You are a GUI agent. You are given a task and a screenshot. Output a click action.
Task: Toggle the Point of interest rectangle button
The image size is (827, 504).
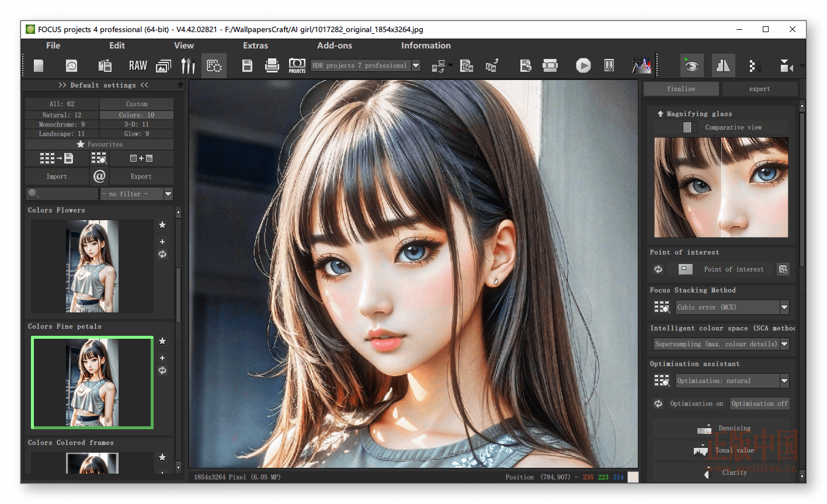pyautogui.click(x=685, y=269)
